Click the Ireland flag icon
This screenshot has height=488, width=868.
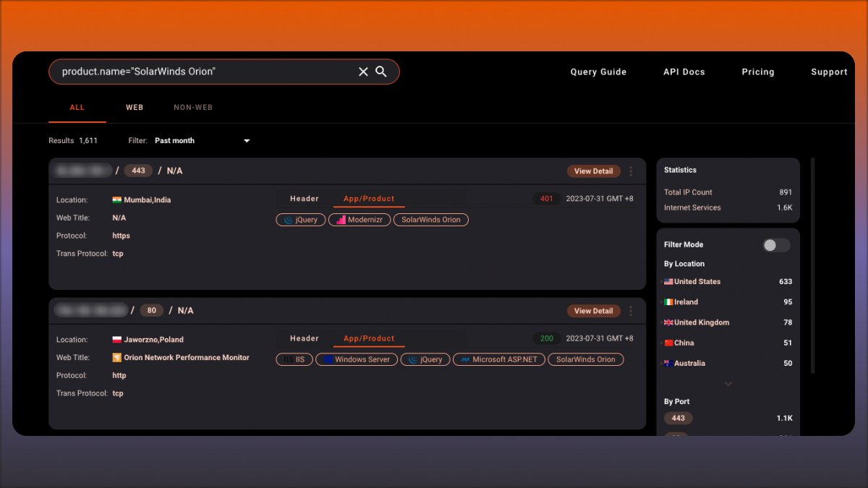click(x=668, y=302)
